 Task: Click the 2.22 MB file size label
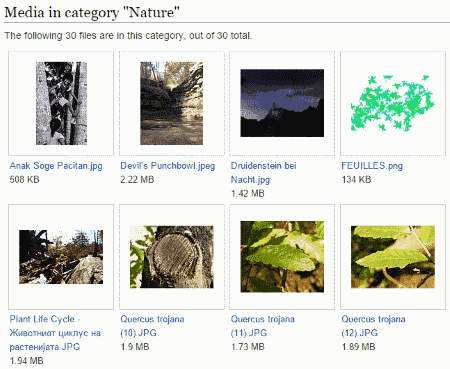click(x=137, y=180)
